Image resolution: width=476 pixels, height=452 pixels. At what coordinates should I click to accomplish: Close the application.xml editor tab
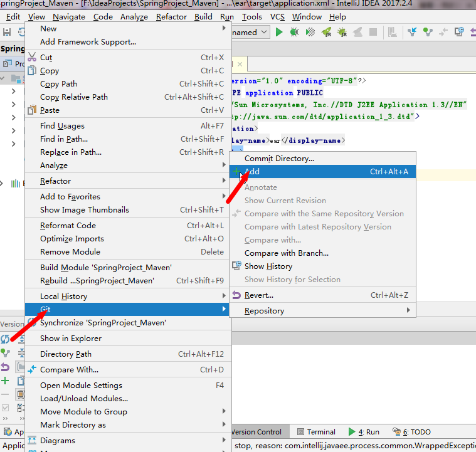[240, 64]
